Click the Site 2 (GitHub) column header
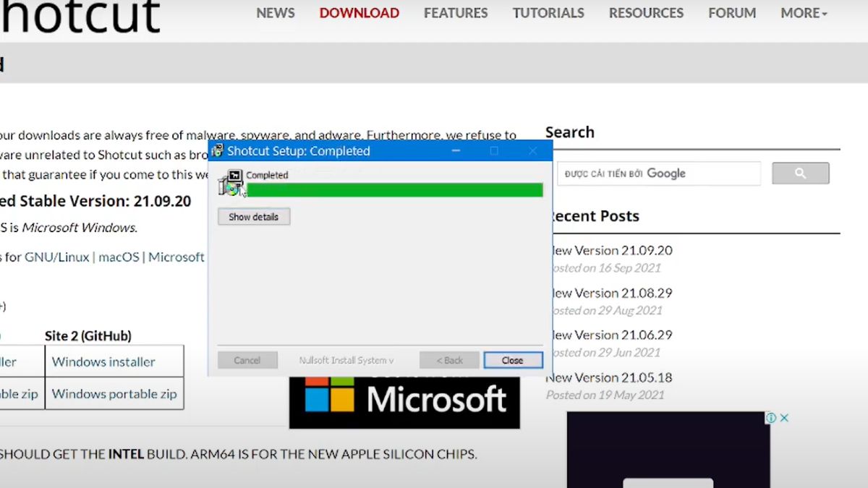 pyautogui.click(x=88, y=335)
